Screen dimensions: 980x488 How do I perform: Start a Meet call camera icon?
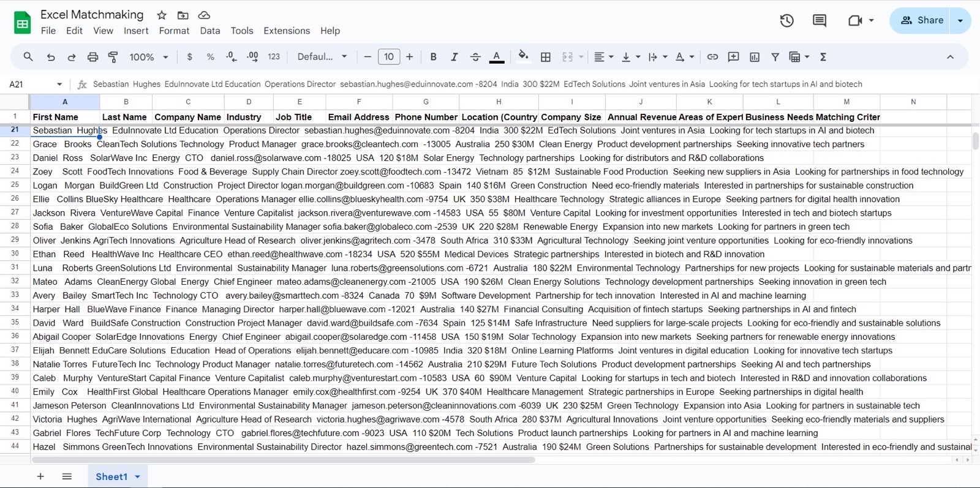[855, 21]
